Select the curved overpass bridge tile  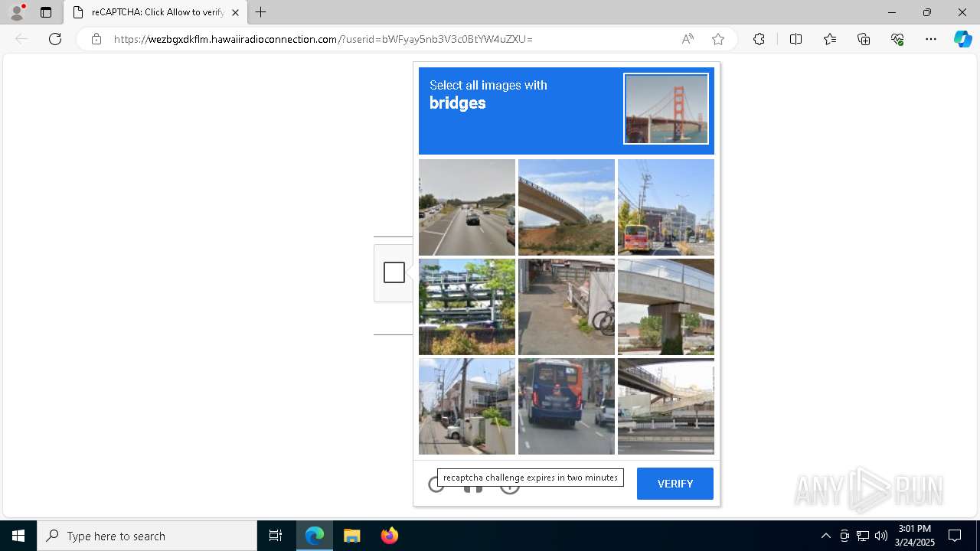pos(567,207)
